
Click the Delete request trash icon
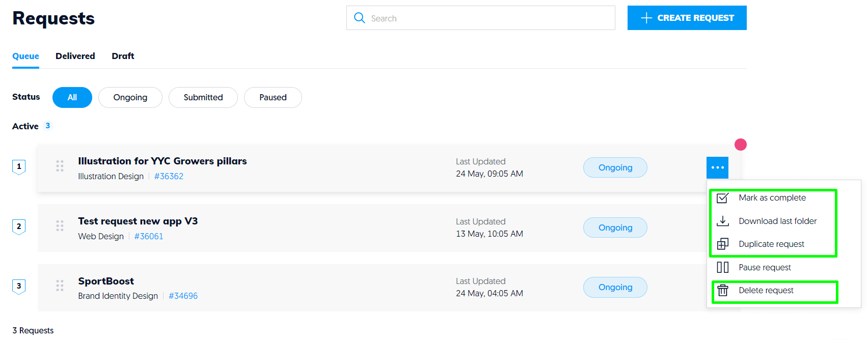pos(723,290)
